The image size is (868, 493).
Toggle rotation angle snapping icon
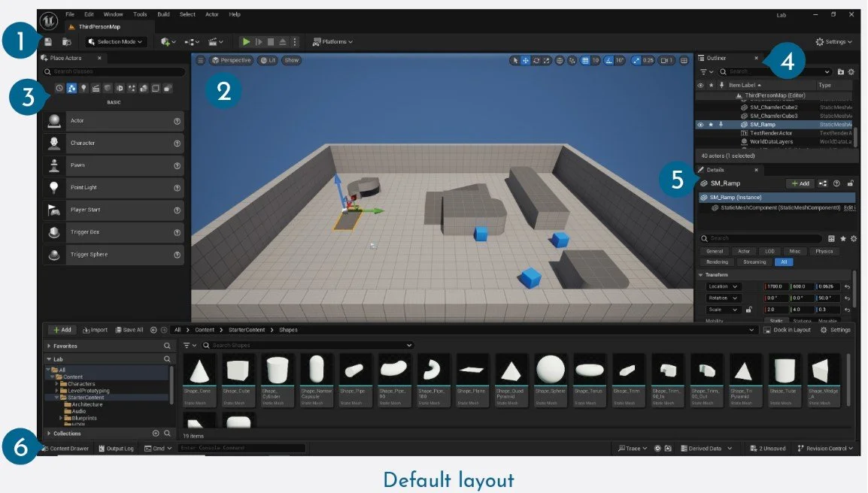coord(609,60)
